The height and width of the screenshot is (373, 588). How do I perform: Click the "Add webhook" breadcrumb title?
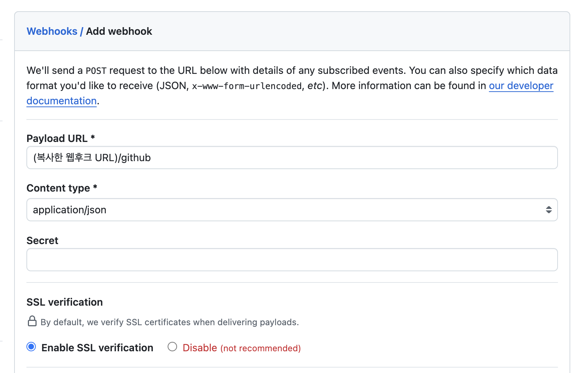pos(119,32)
